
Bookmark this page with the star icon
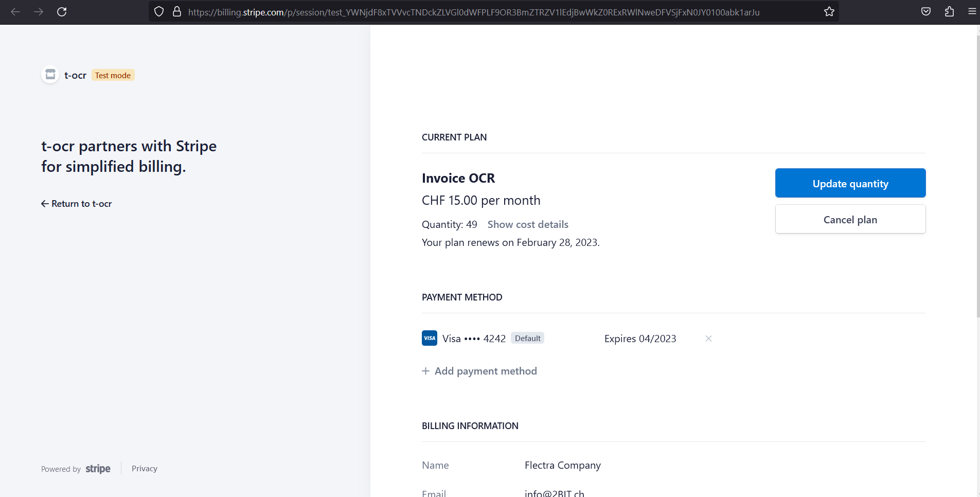[x=829, y=11]
